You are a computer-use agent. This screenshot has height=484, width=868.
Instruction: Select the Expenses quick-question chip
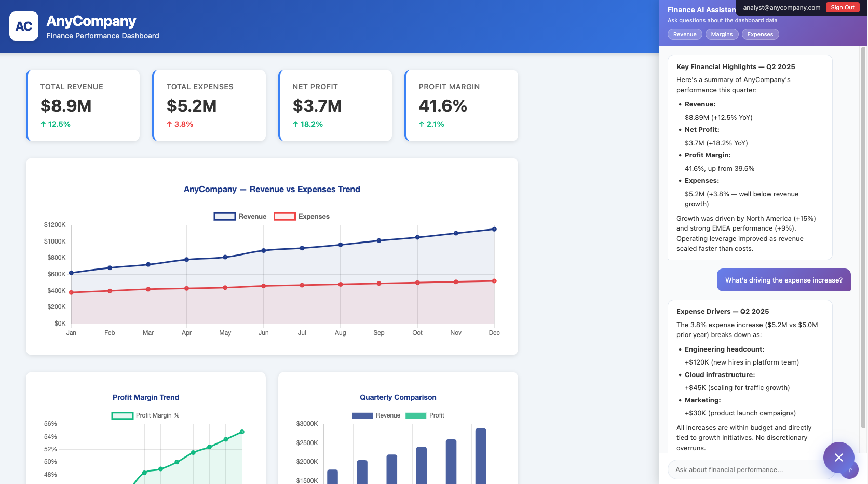[x=760, y=34]
